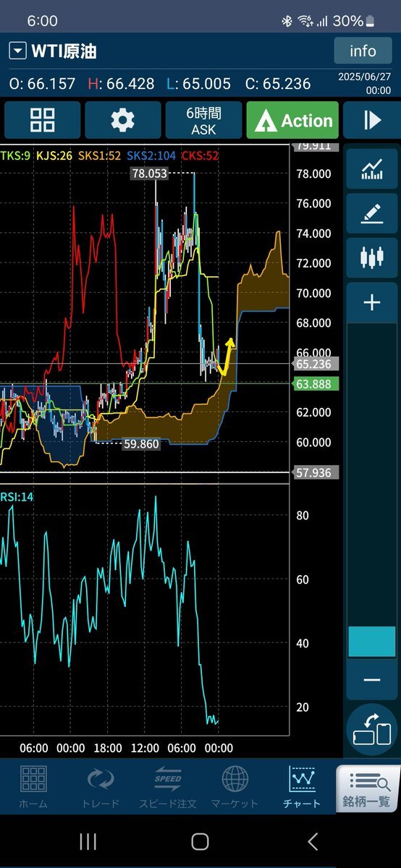
Task: Open the スピード注文 tab
Action: tap(167, 787)
